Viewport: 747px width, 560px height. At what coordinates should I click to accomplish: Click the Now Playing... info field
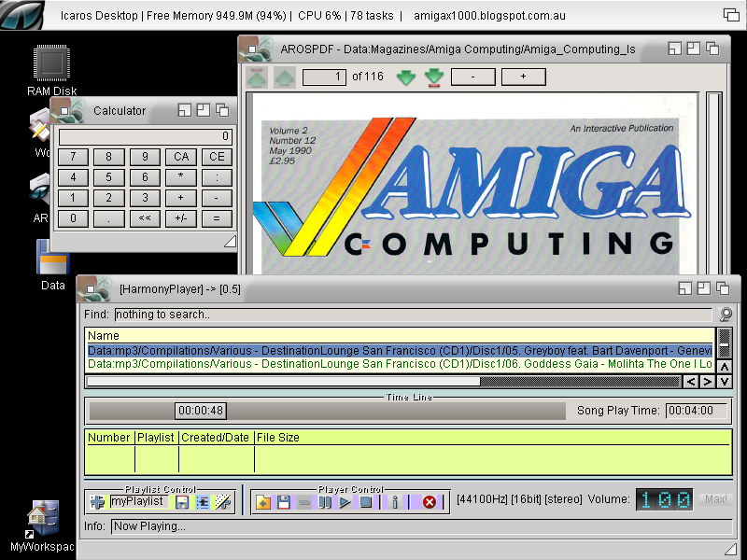click(422, 526)
